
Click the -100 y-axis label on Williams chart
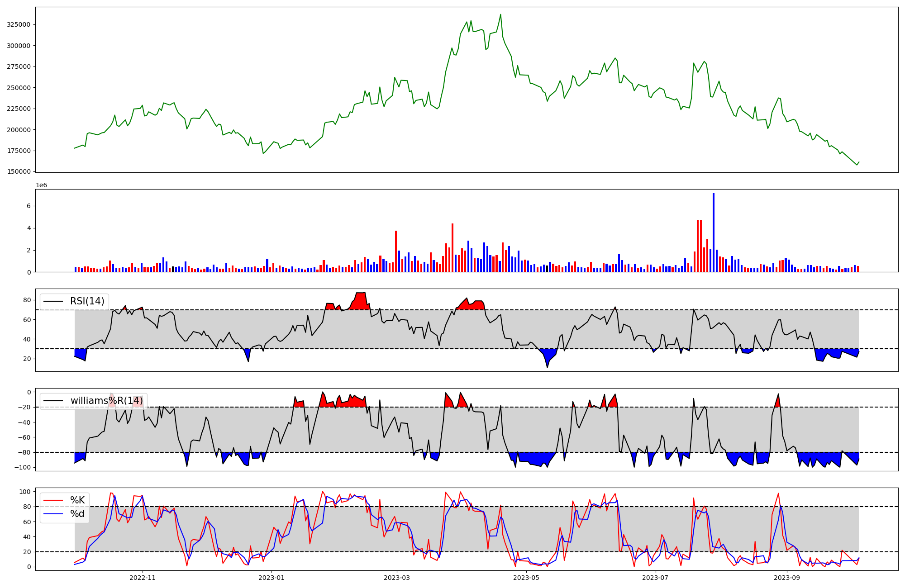pyautogui.click(x=22, y=467)
